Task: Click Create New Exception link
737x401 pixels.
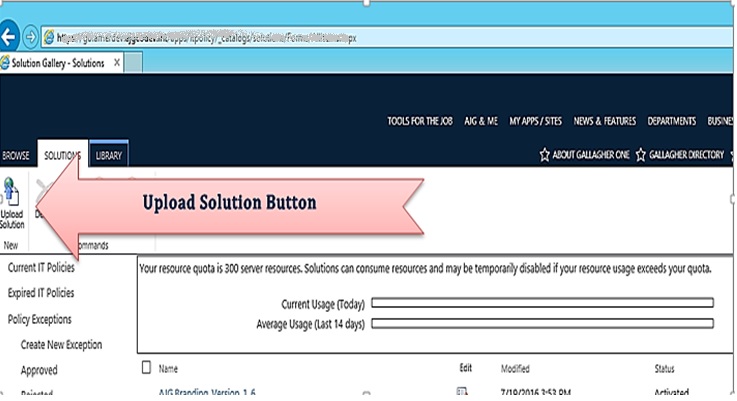Action: point(61,345)
